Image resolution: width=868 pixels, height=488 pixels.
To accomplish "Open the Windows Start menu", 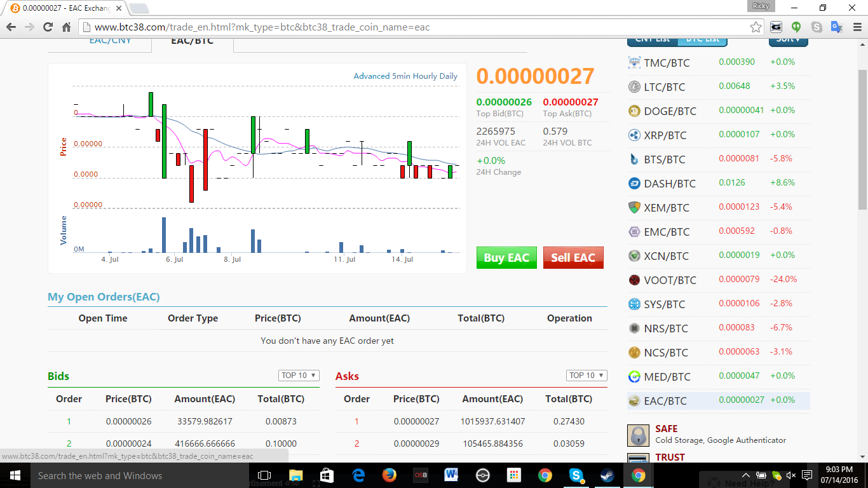I will click(x=15, y=475).
